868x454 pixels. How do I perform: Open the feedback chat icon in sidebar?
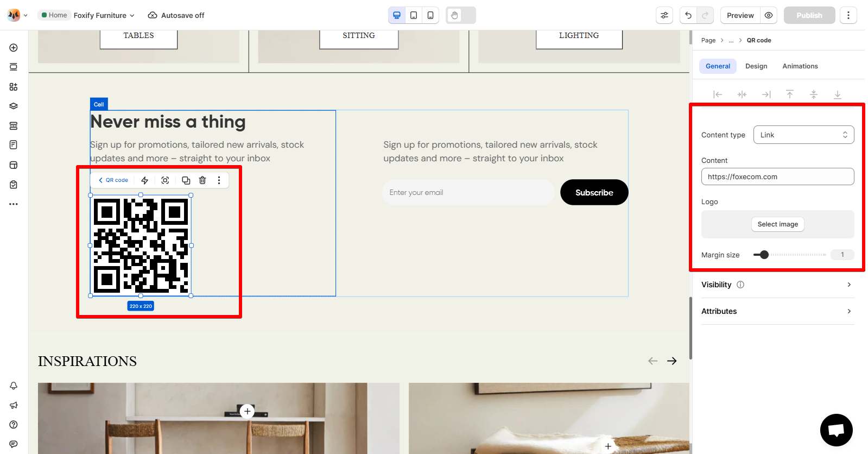click(14, 444)
